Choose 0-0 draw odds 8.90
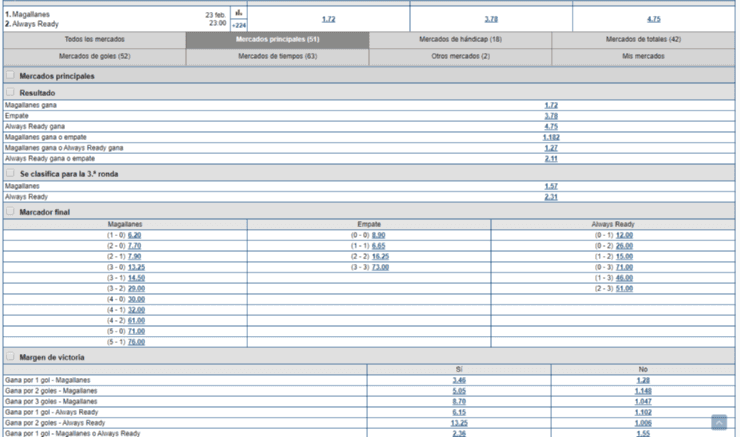This screenshot has height=437, width=740. click(378, 235)
